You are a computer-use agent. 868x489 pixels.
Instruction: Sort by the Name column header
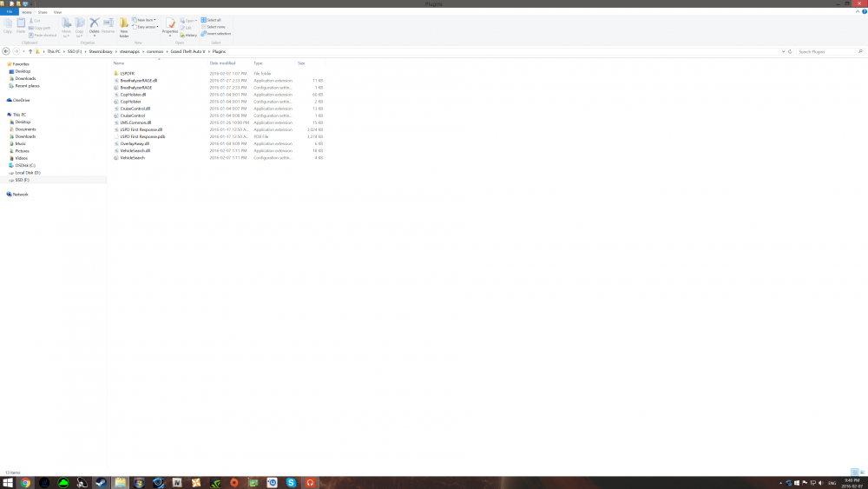click(x=159, y=63)
